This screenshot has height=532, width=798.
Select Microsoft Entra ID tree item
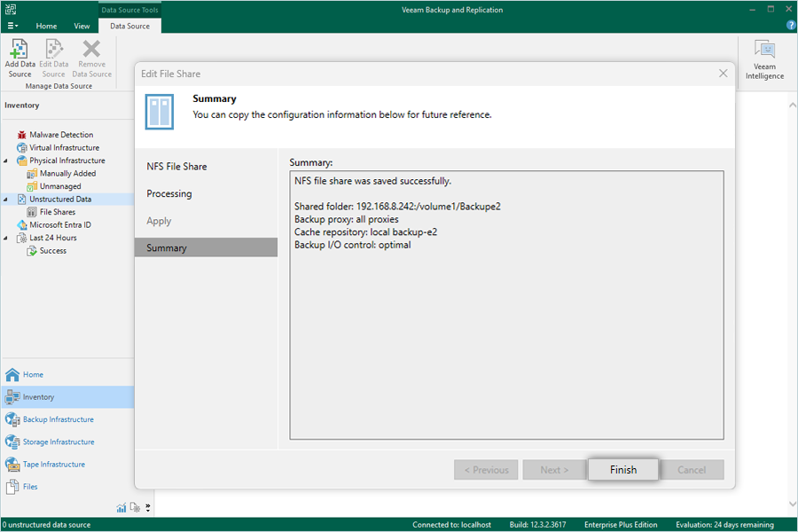tap(60, 225)
